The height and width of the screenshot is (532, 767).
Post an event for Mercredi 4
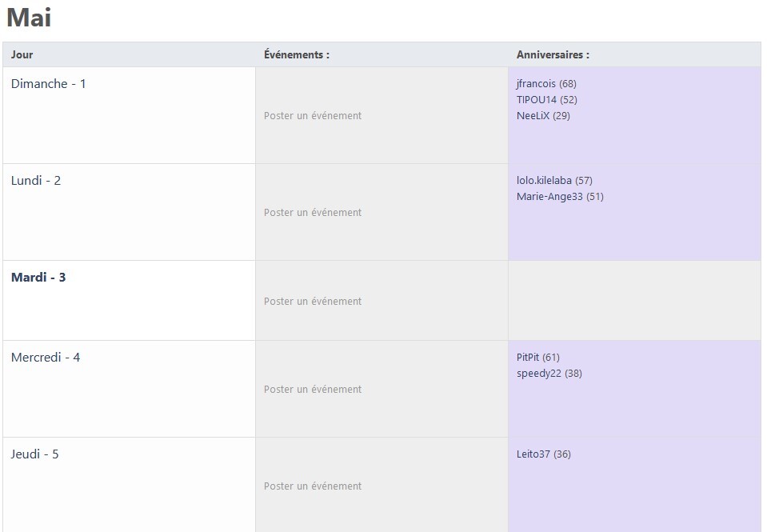pos(313,390)
